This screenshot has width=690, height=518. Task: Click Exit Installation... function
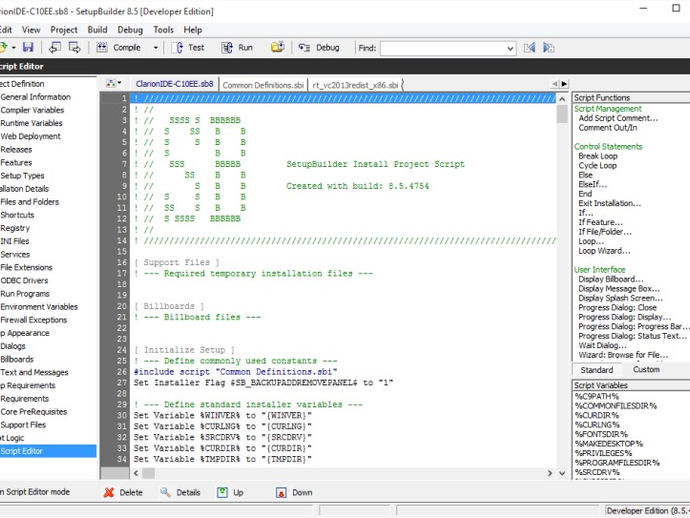coord(609,203)
